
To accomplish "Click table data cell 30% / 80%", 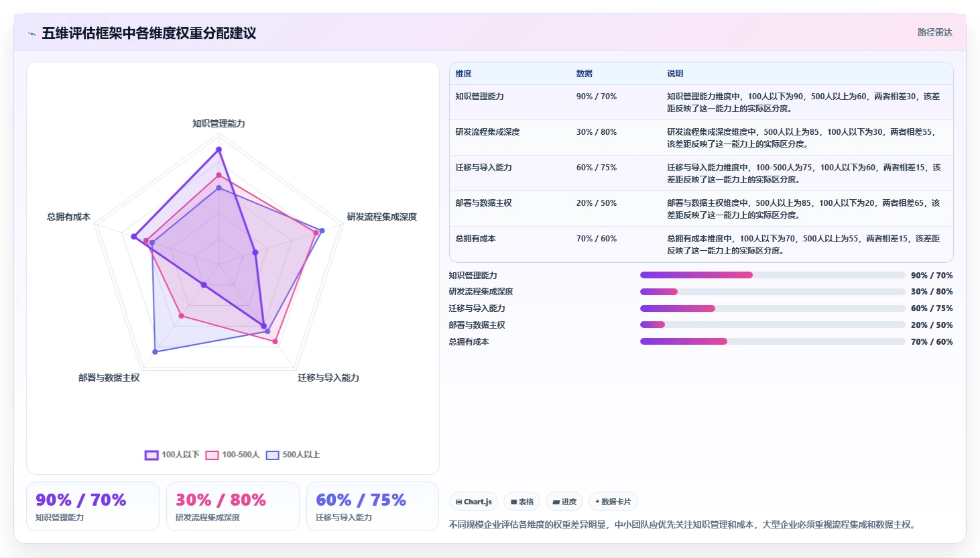I will pos(597,132).
